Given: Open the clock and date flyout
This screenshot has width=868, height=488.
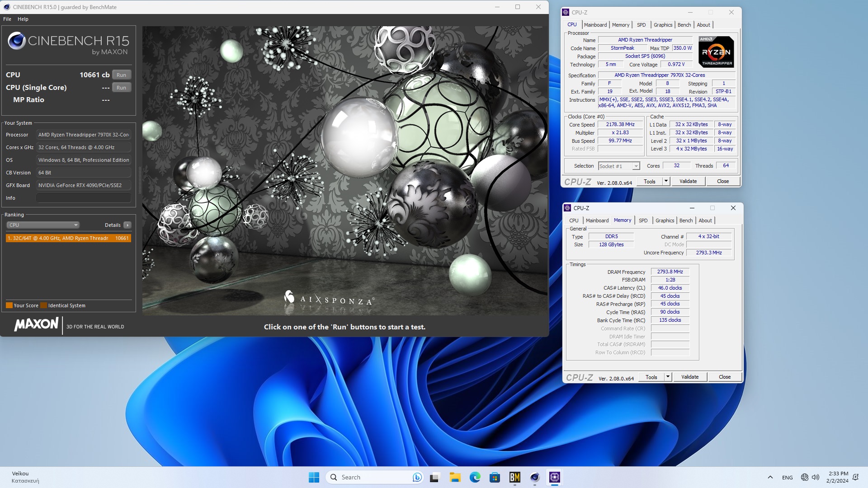Looking at the screenshot, I should [x=838, y=477].
